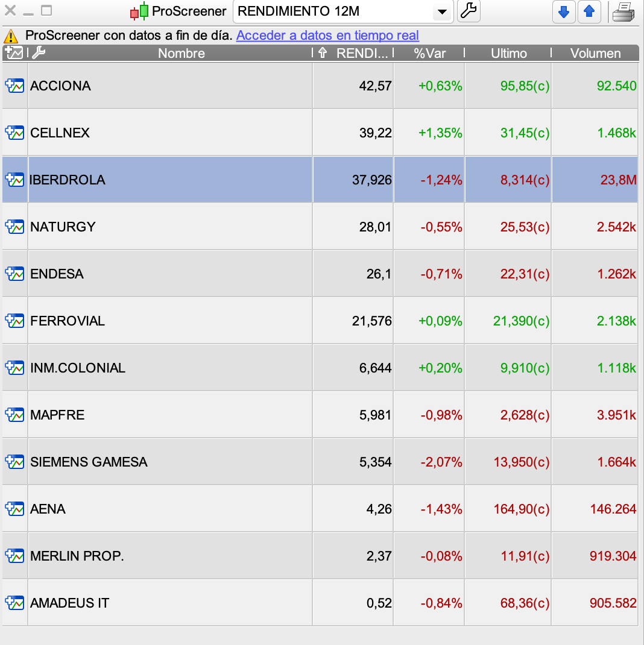Sort by the Volumen column header
Image resolution: width=644 pixels, height=645 pixels.
595,53
